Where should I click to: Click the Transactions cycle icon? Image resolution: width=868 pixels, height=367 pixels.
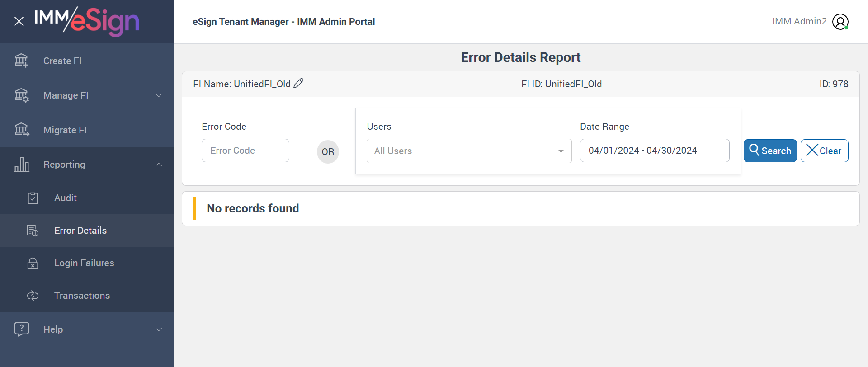point(33,296)
